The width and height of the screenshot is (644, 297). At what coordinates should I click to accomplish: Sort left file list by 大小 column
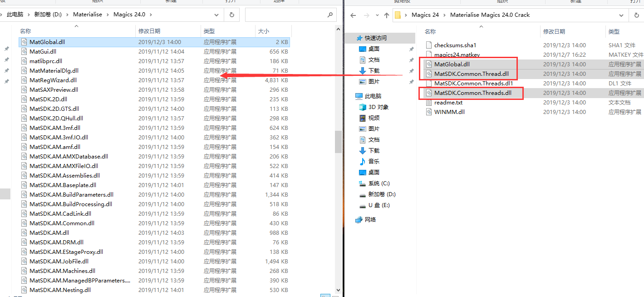tap(263, 31)
